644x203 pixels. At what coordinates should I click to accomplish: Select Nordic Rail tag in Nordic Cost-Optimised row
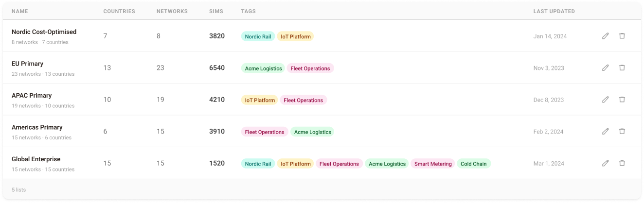(x=258, y=36)
